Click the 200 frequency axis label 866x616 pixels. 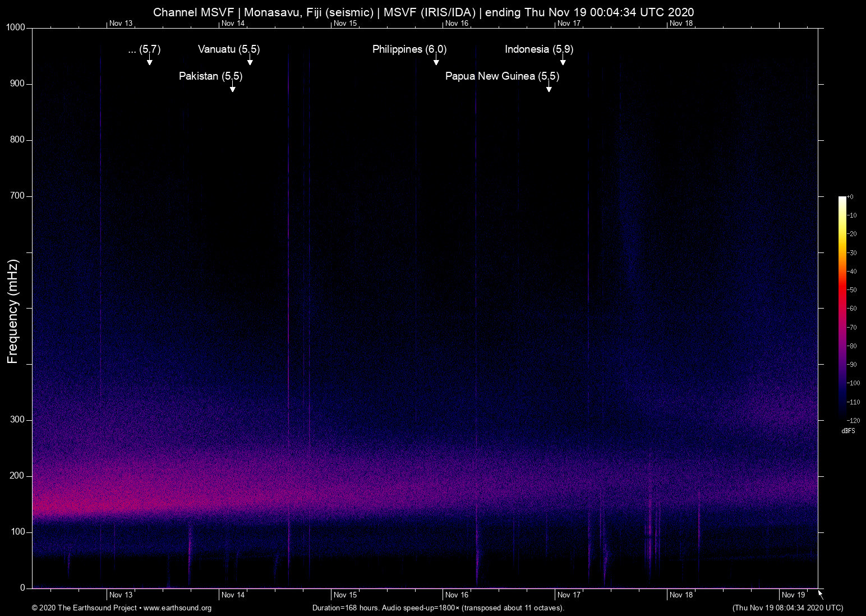(x=17, y=476)
